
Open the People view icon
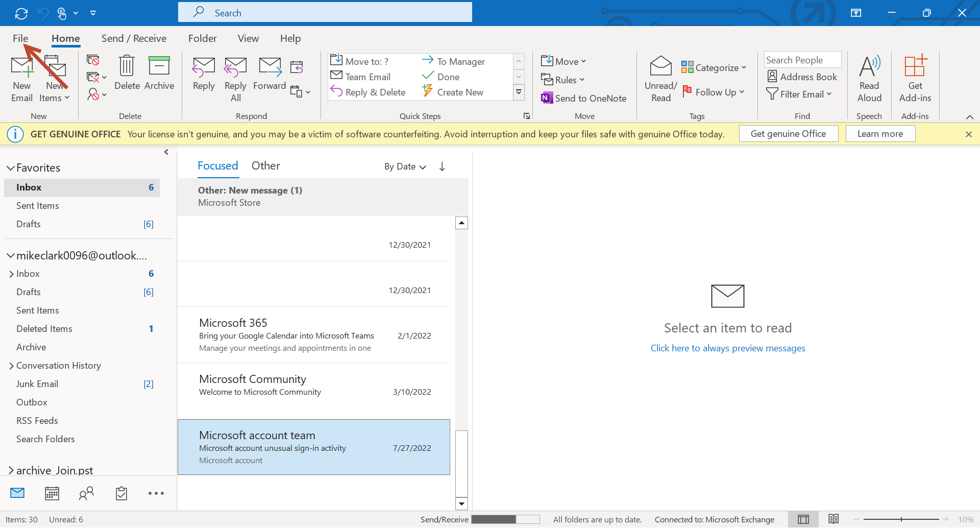pyautogui.click(x=87, y=493)
